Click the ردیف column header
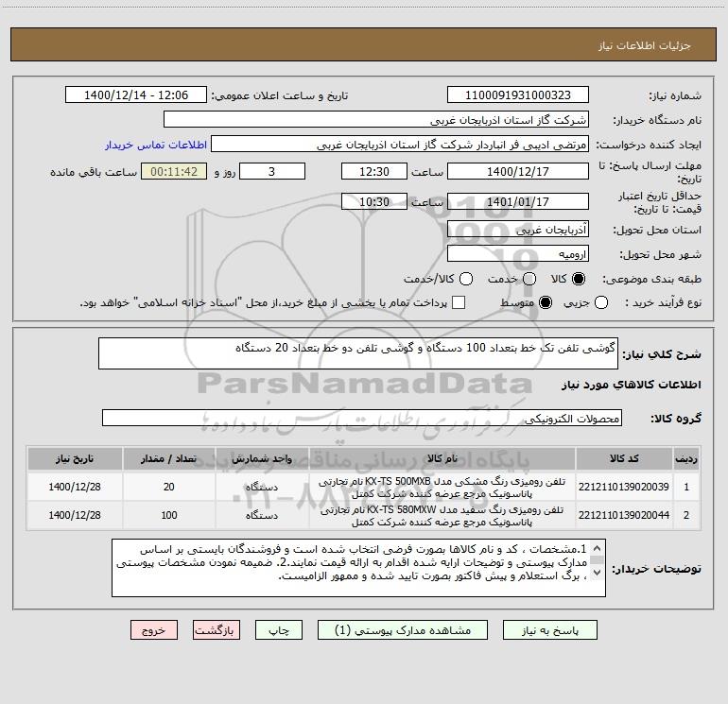Screen dimensions: 728x704 [x=686, y=458]
